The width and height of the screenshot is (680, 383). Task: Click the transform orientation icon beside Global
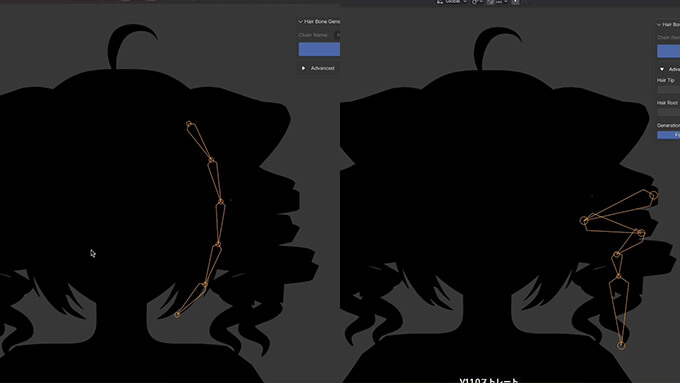440,2
